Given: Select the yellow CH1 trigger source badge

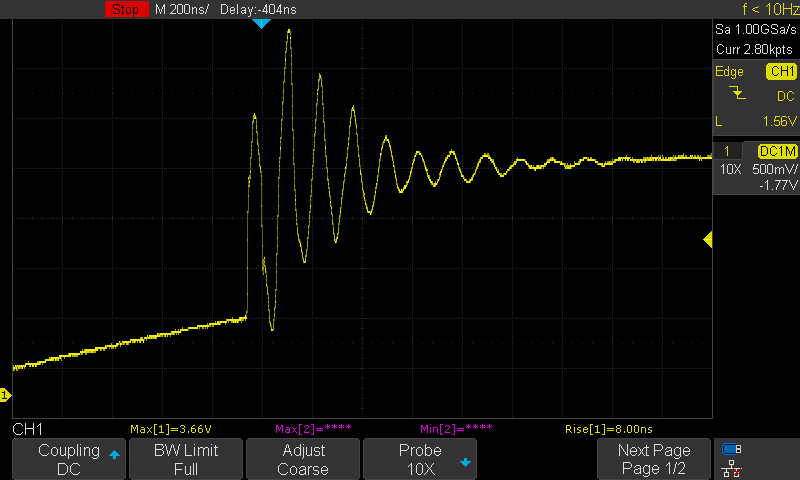Looking at the screenshot, I should [780, 72].
